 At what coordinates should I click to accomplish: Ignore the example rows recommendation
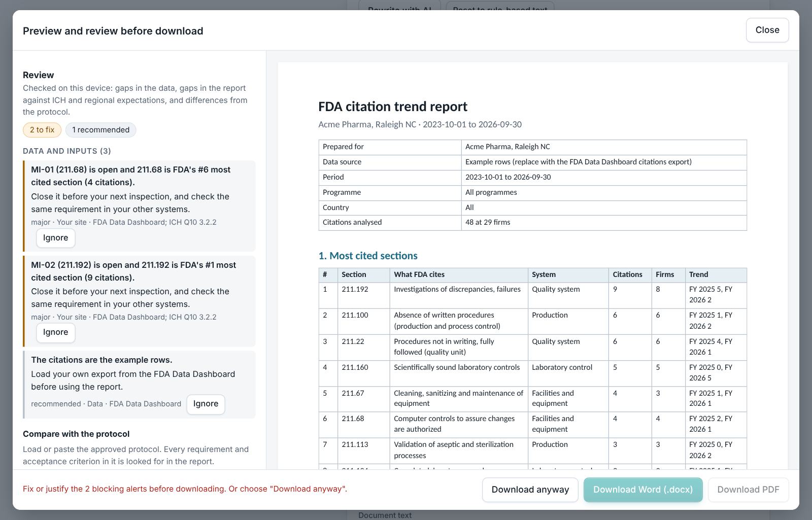tap(206, 404)
